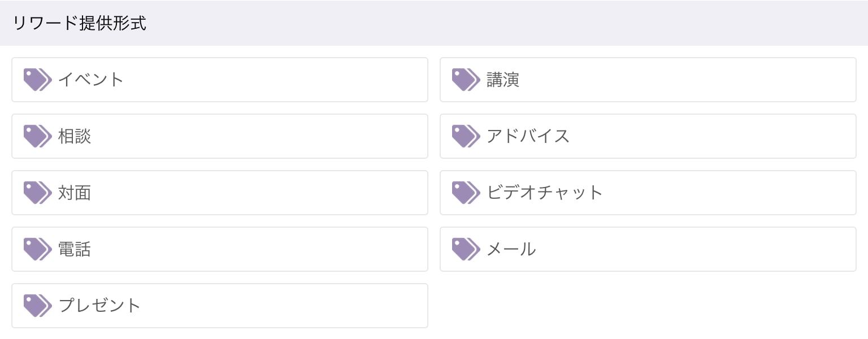The width and height of the screenshot is (868, 339).
Task: Select the イベント reward format button
Action: click(x=220, y=80)
